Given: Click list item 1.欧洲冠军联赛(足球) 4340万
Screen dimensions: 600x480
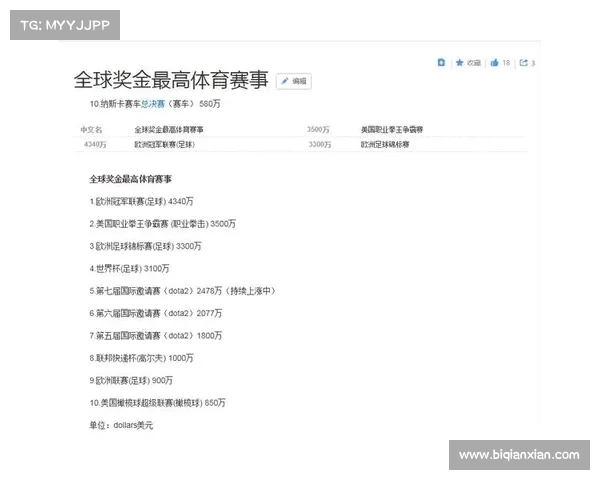Looking at the screenshot, I should point(142,201).
